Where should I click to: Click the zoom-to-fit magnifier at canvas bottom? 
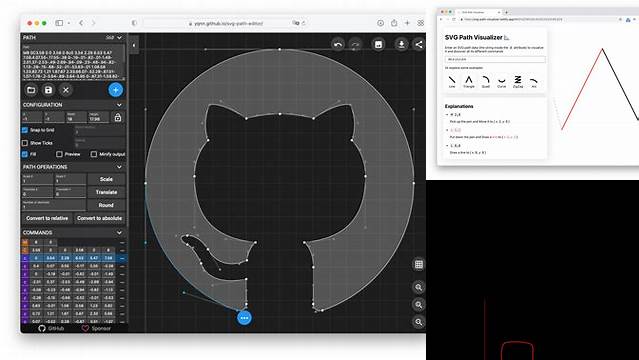(x=419, y=322)
